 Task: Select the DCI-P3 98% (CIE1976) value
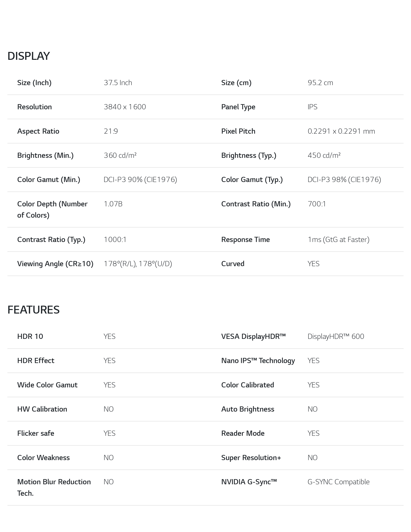point(344,180)
